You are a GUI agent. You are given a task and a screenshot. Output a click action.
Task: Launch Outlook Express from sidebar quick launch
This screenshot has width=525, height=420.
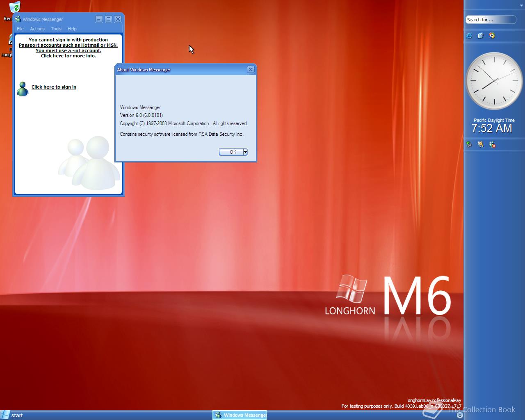point(480,36)
